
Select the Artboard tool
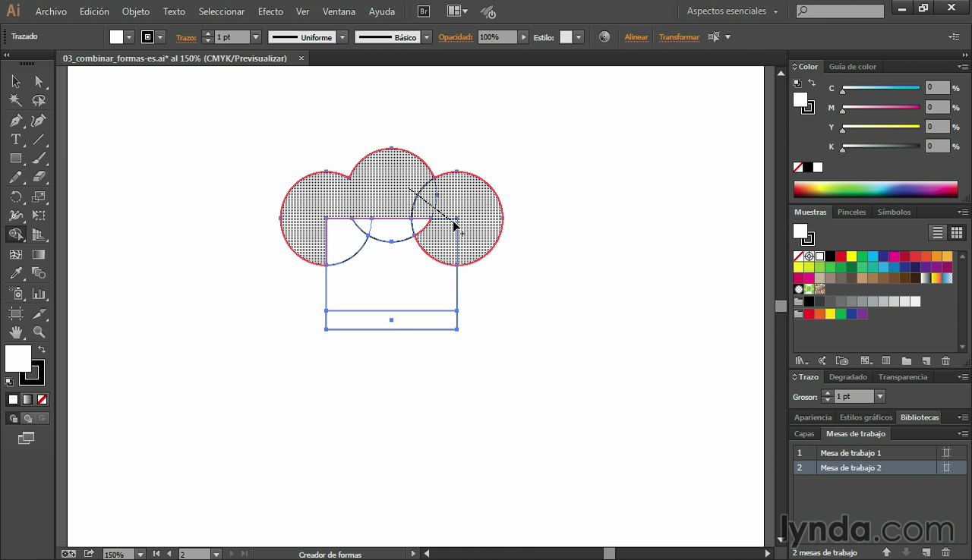(16, 313)
